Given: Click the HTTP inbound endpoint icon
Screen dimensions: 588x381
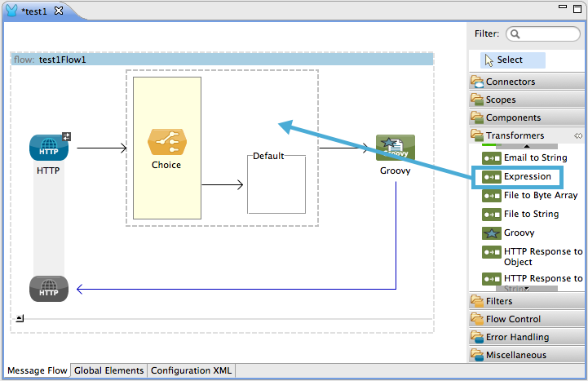Looking at the screenshot, I should point(49,148).
